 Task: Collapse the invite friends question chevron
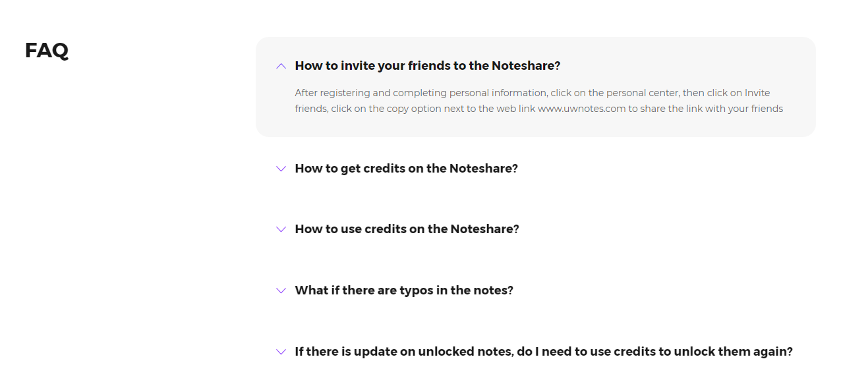281,66
